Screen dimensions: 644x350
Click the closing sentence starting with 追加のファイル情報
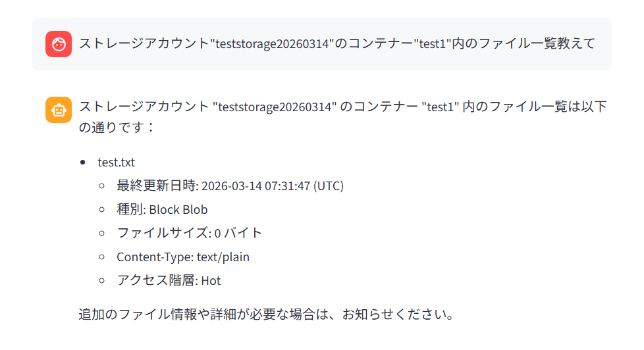[x=266, y=314]
